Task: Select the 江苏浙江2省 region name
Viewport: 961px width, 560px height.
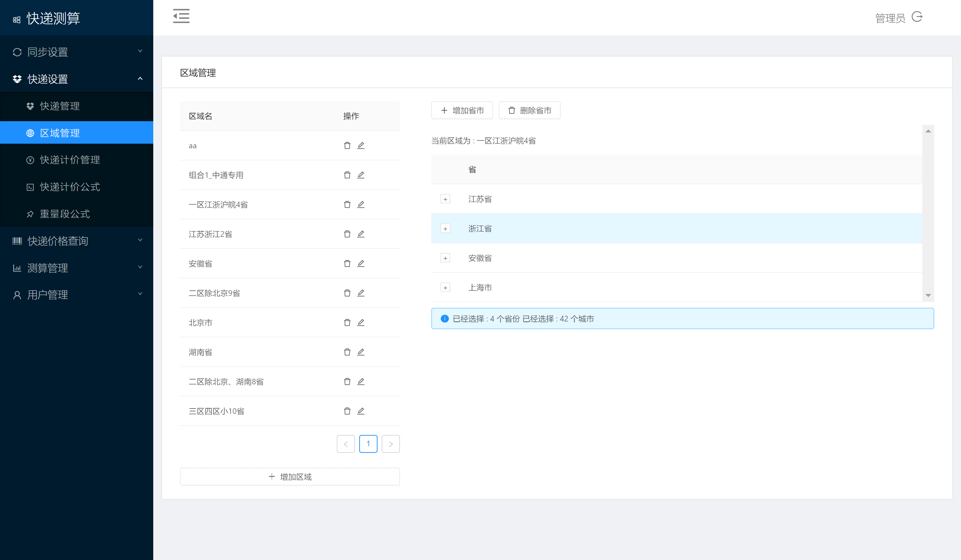Action: 211,234
